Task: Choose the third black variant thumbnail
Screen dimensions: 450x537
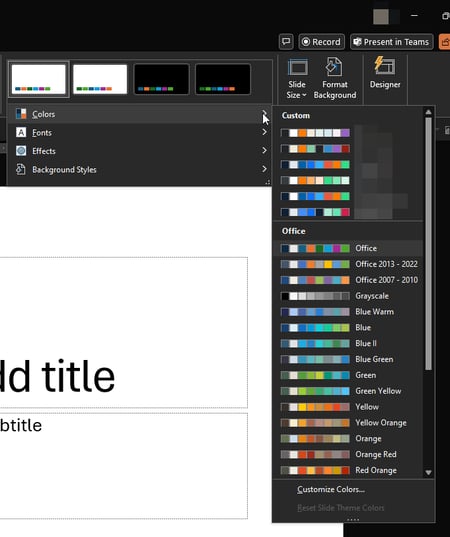Action: point(161,79)
